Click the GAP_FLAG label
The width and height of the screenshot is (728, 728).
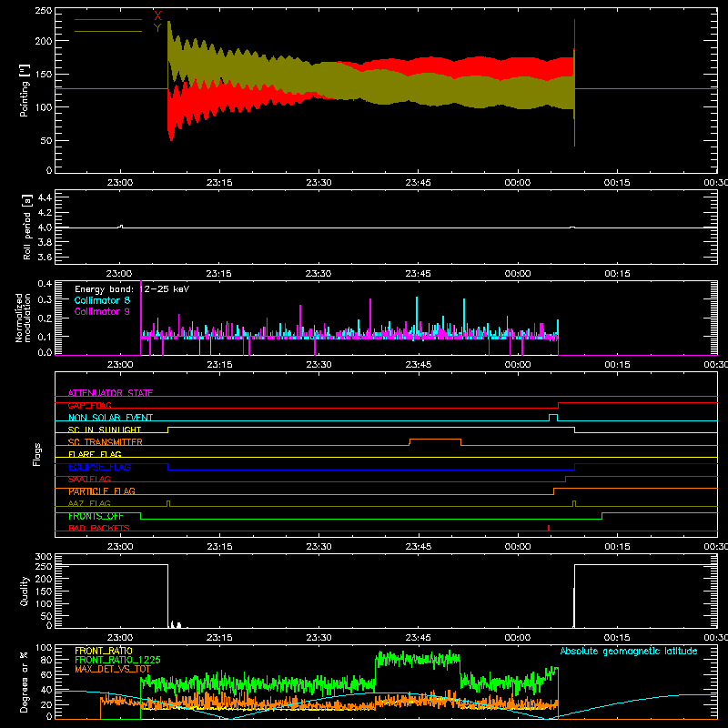89,405
